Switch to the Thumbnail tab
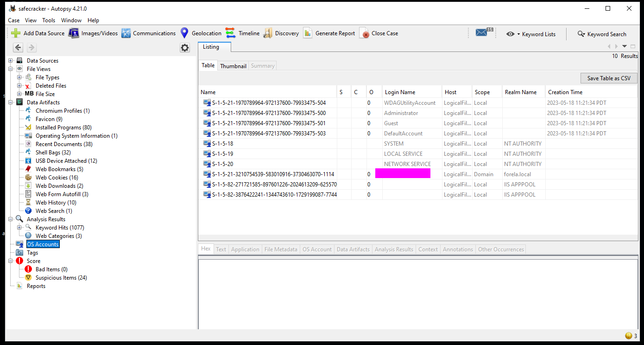This screenshot has width=644, height=345. tap(233, 66)
